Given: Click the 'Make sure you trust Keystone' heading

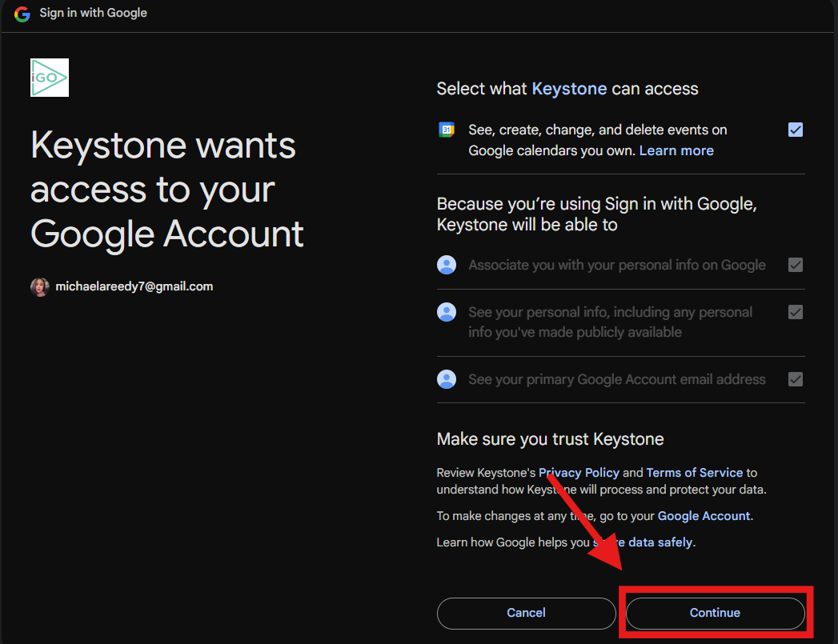Looking at the screenshot, I should tap(550, 439).
